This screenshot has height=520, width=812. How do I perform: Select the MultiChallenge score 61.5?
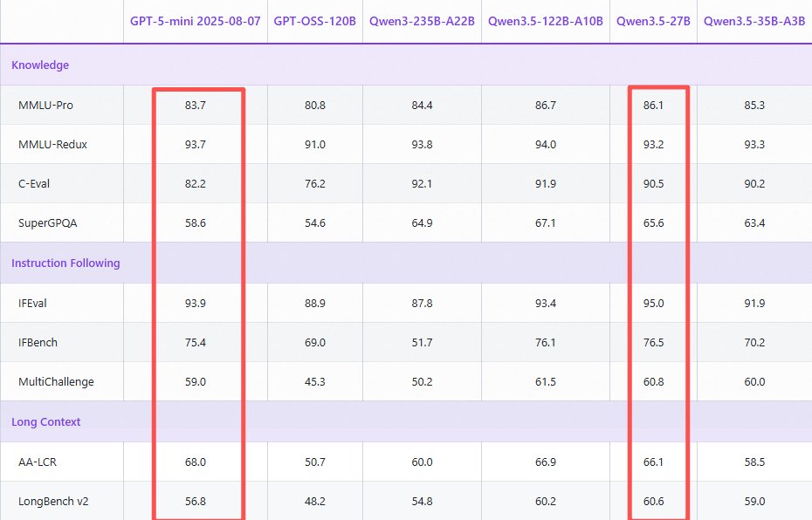[546, 382]
